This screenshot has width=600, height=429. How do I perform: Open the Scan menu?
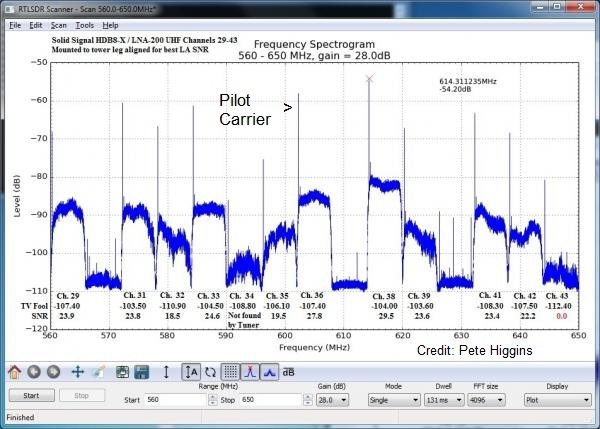tap(58, 24)
